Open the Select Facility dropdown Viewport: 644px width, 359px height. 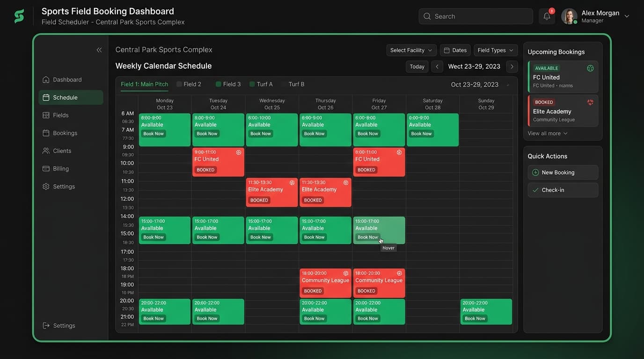click(x=411, y=50)
